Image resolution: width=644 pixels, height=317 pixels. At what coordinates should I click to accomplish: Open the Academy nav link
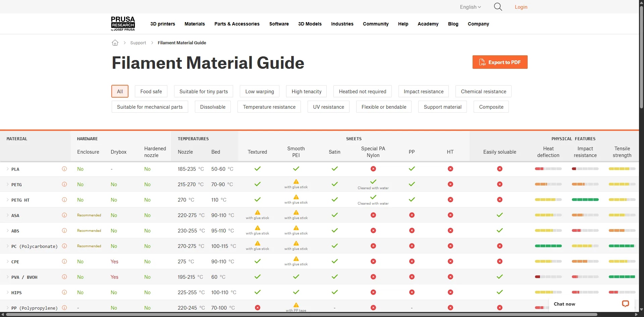point(428,24)
